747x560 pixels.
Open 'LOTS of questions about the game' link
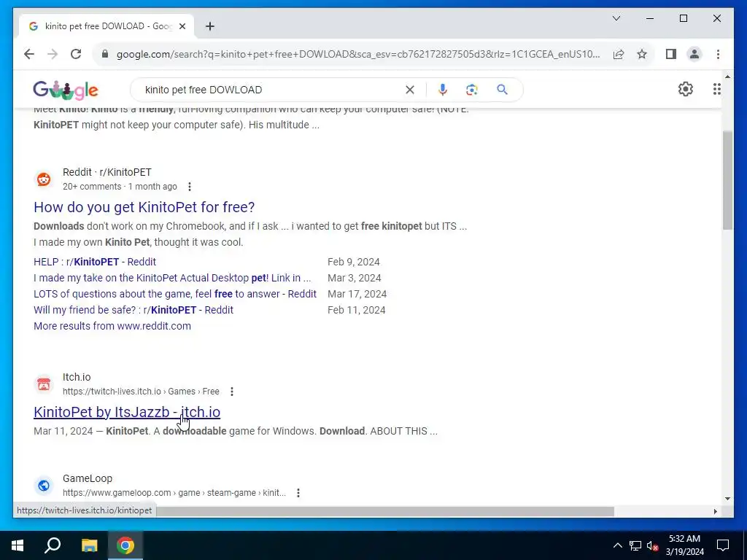[175, 294]
